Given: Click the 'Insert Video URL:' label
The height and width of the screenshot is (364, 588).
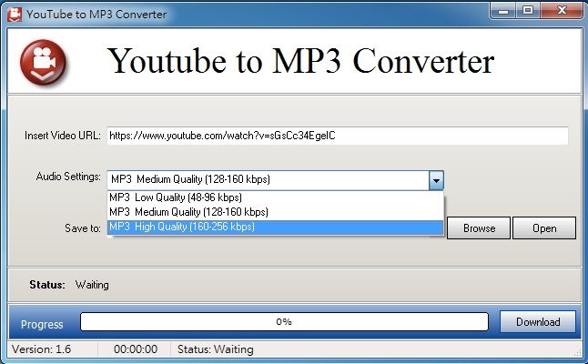Looking at the screenshot, I should coord(62,136).
